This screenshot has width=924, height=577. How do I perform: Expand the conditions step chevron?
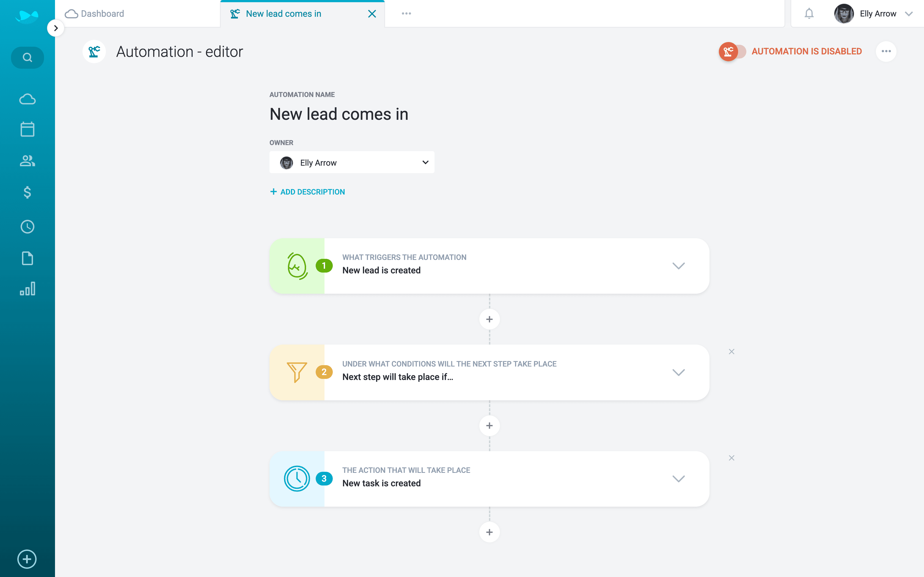678,373
